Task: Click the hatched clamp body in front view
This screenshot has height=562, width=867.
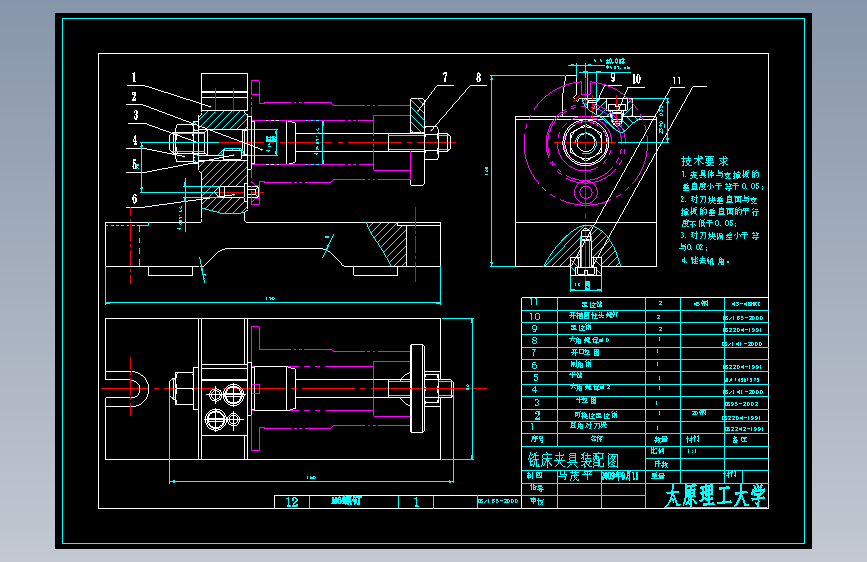Action: point(223,162)
